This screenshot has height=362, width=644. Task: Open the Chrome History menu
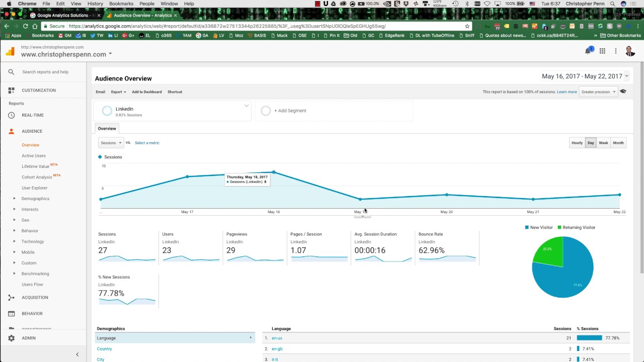95,4
